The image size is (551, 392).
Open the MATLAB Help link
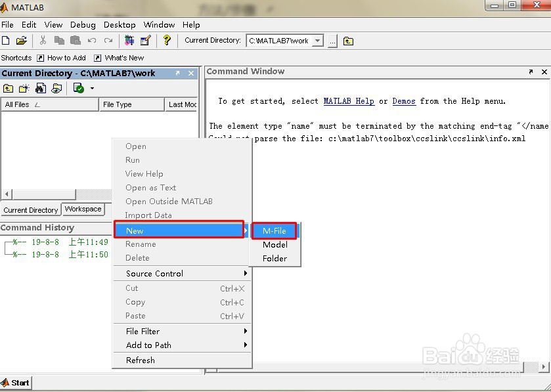point(349,101)
